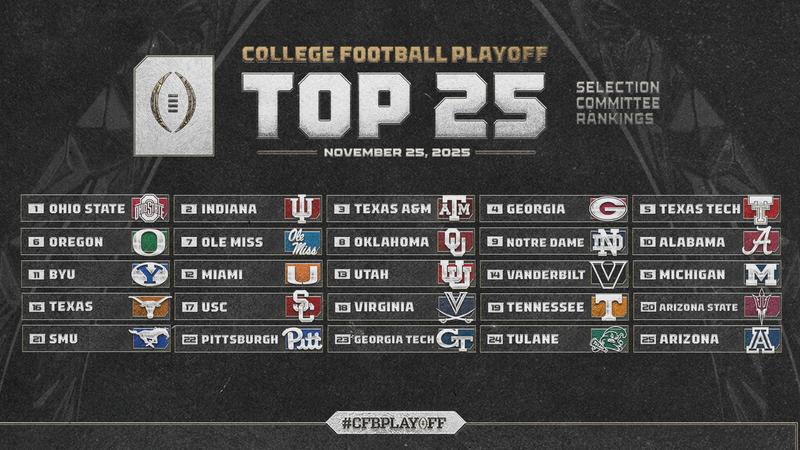Select the Texas A&M logo
Viewport: 800px width, 450px height.
click(455, 209)
